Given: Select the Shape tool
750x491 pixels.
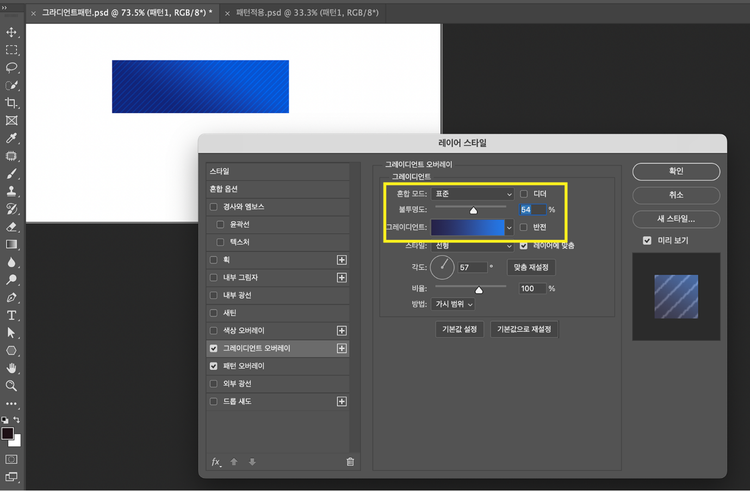Looking at the screenshot, I should pos(11,350).
